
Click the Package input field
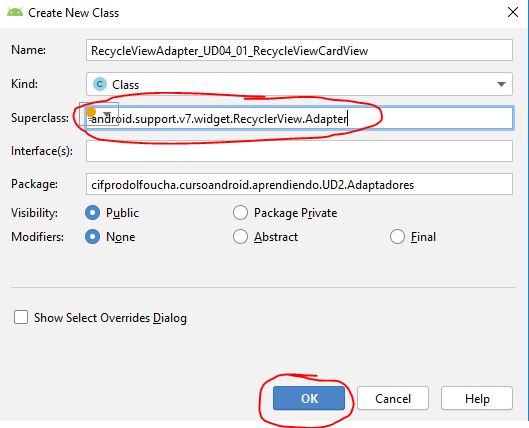[x=299, y=184]
